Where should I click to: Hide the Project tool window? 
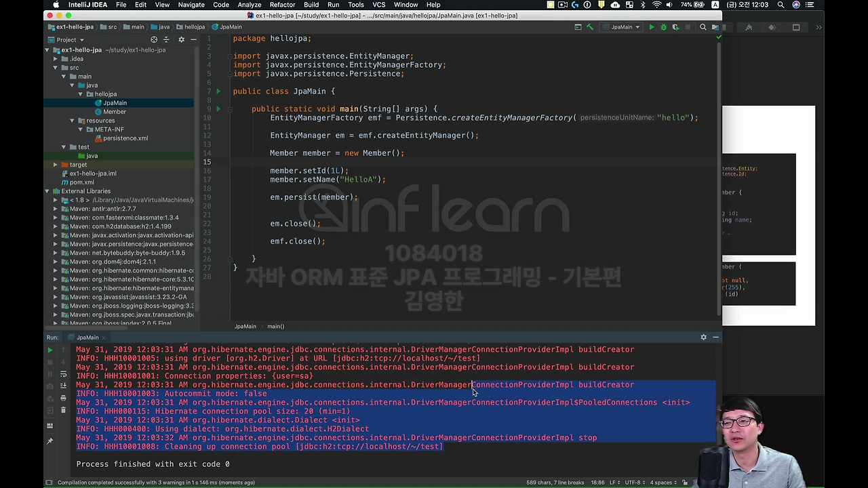(x=193, y=39)
